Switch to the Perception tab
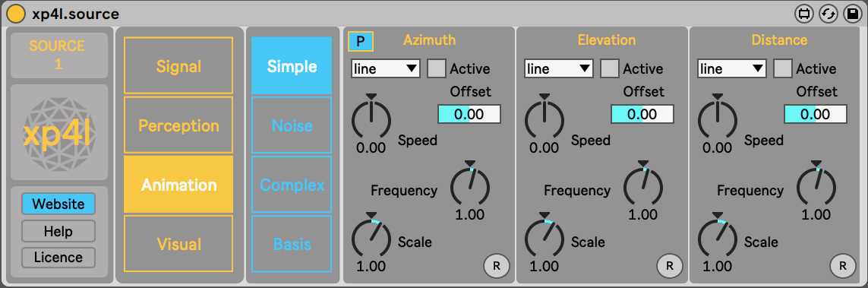 178,125
